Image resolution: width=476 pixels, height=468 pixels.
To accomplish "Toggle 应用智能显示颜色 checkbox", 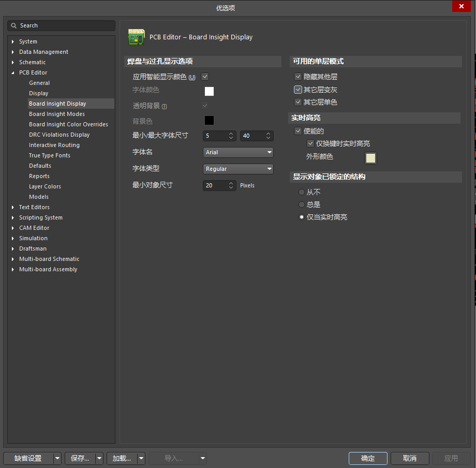I will pos(205,77).
